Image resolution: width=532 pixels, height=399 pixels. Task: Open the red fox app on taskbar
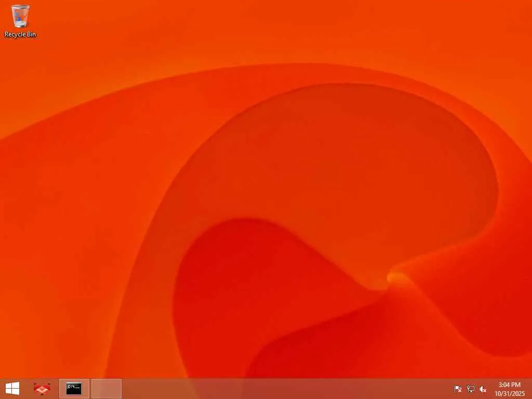point(42,389)
